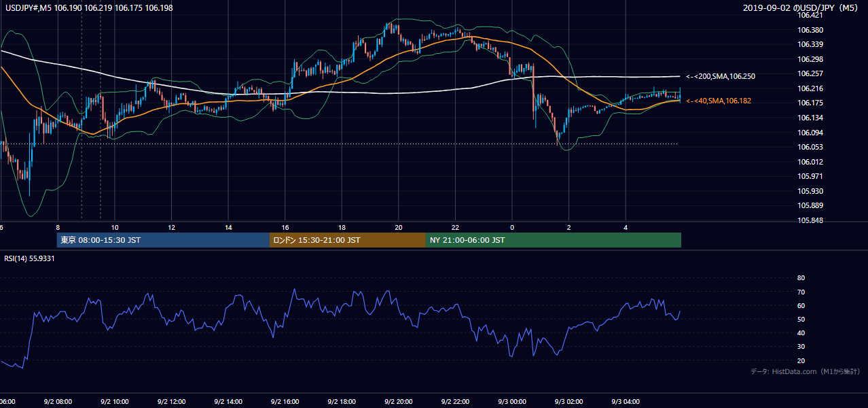Click the 9/3 02:00 time label
Image resolution: width=868 pixels, height=408 pixels.
pos(569,401)
